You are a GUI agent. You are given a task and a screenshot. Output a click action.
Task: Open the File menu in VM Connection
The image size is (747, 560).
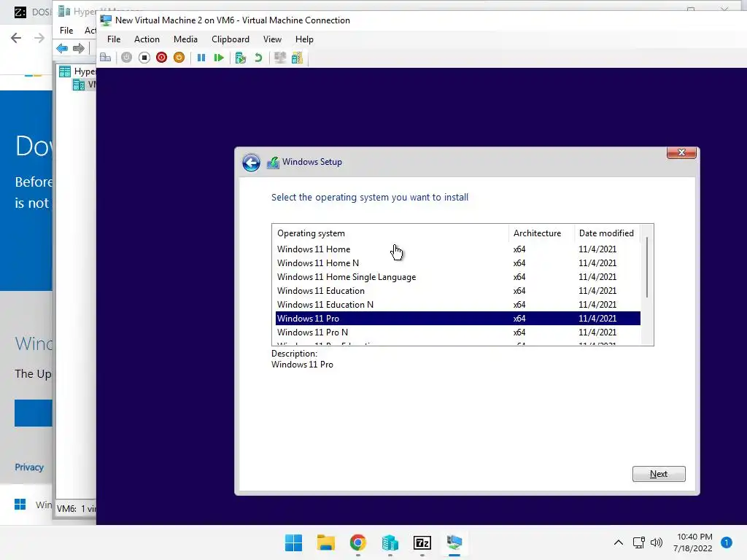point(114,39)
